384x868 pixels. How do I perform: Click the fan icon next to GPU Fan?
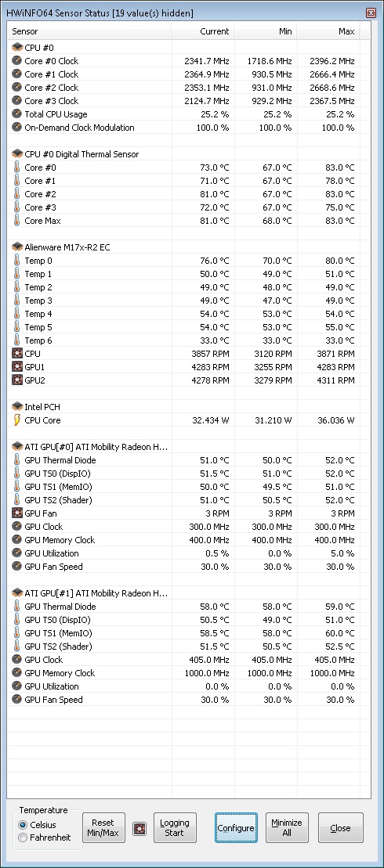(x=16, y=513)
